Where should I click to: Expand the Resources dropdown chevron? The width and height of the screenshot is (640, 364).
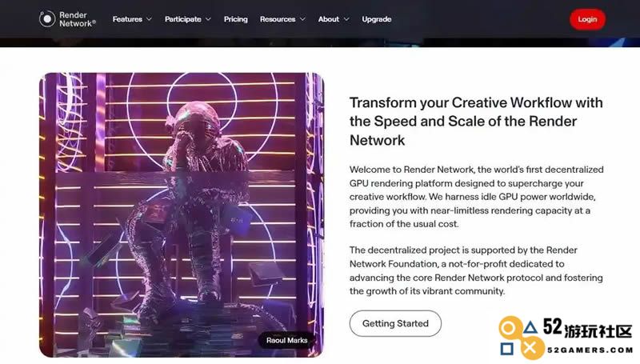tap(302, 19)
